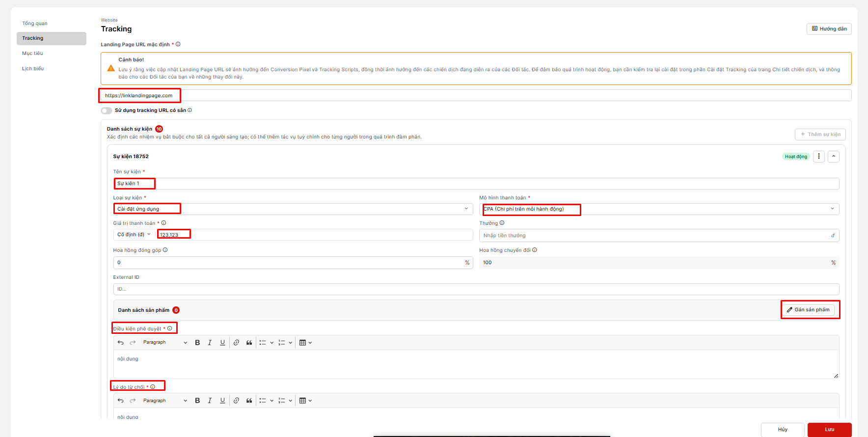Viewport: 868px width, 437px height.
Task: Click the Lưu save button
Action: (829, 430)
